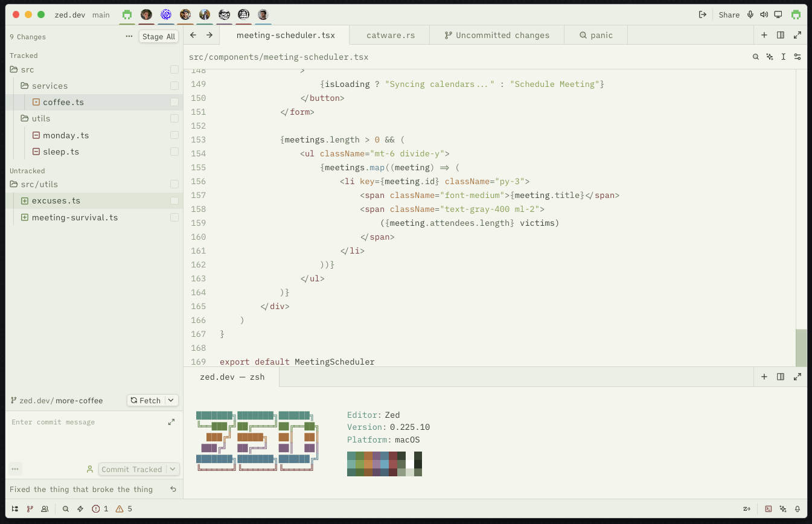Click the leave call icon beside Share

tap(703, 14)
